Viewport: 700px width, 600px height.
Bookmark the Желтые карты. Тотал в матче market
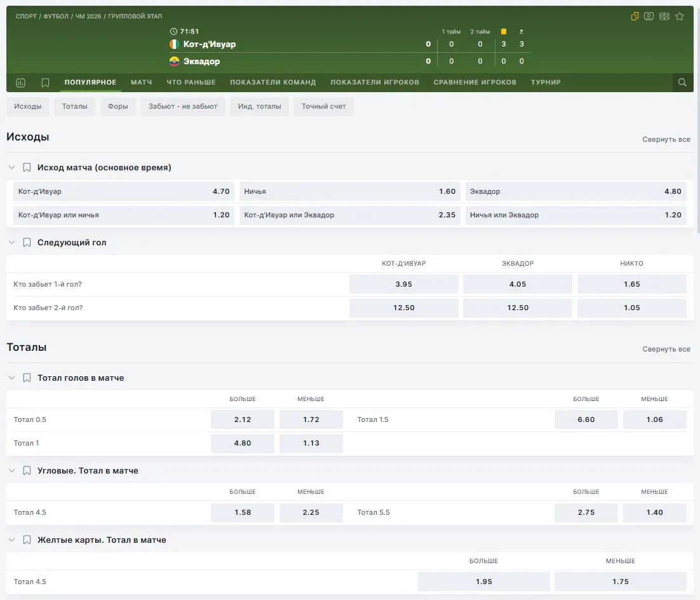[x=27, y=540]
